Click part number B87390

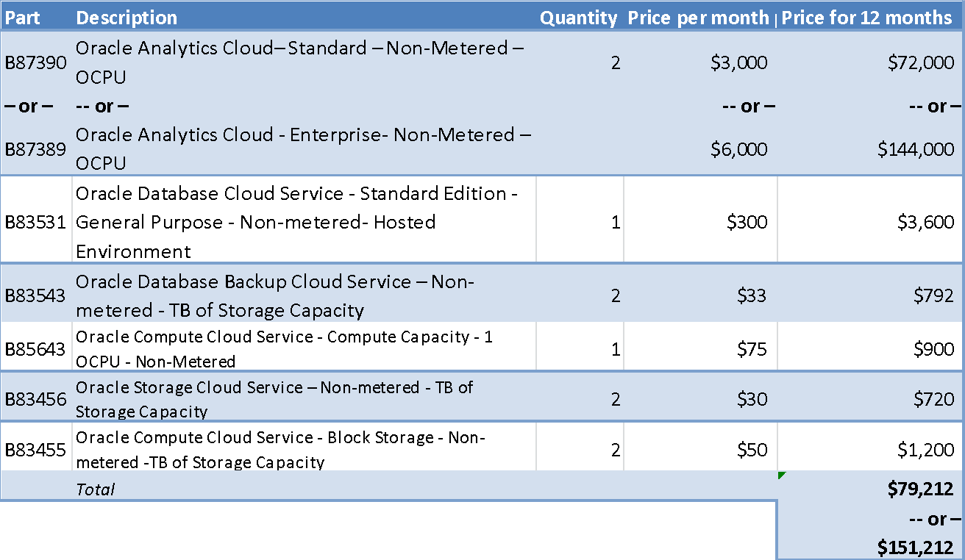pos(36,63)
